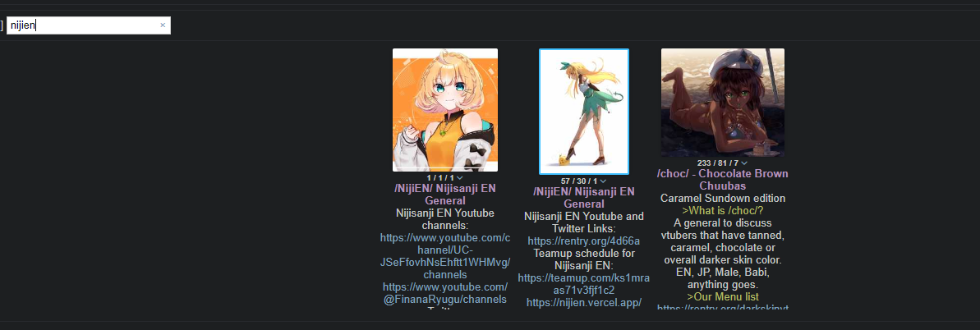Image resolution: width=980 pixels, height=330 pixels.
Task: Clear the search box with the × icon
Action: (x=163, y=25)
